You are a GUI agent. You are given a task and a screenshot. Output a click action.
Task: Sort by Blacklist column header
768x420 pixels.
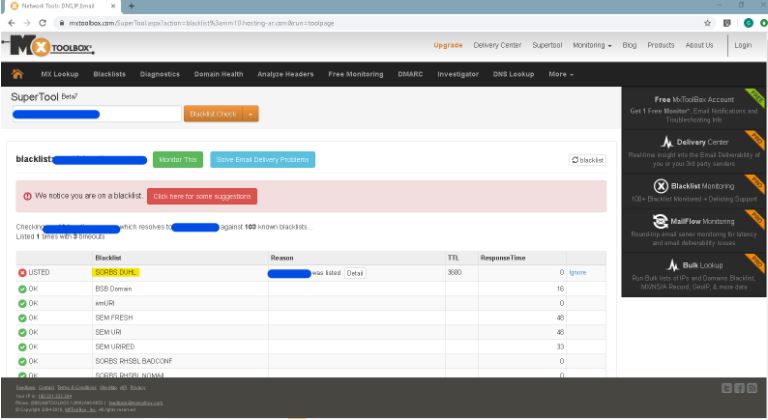pyautogui.click(x=108, y=258)
